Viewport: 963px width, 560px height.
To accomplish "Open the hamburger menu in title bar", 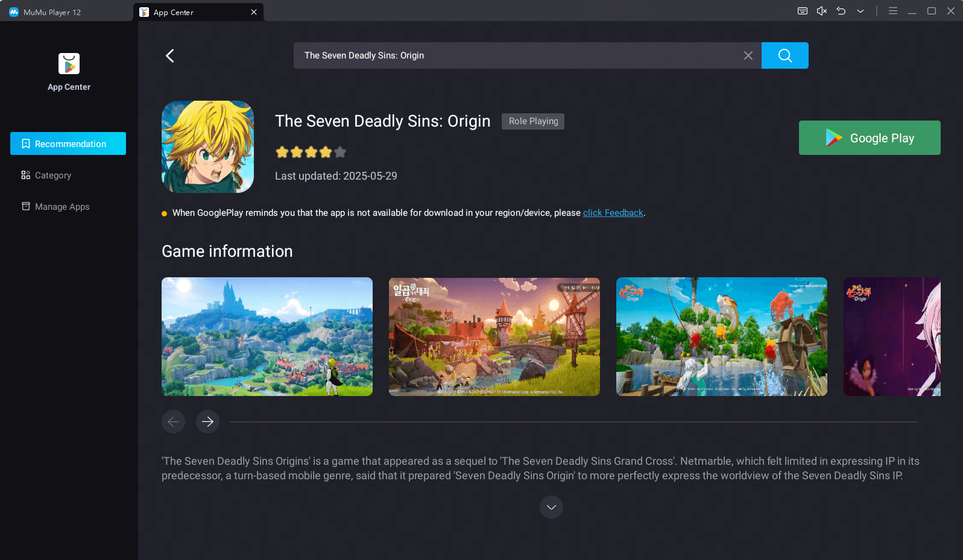I will coord(892,11).
